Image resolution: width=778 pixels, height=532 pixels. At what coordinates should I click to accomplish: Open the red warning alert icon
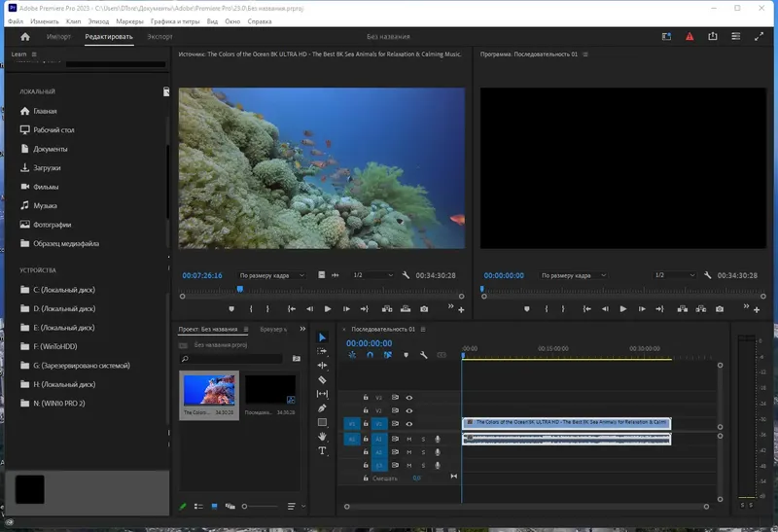click(x=690, y=37)
